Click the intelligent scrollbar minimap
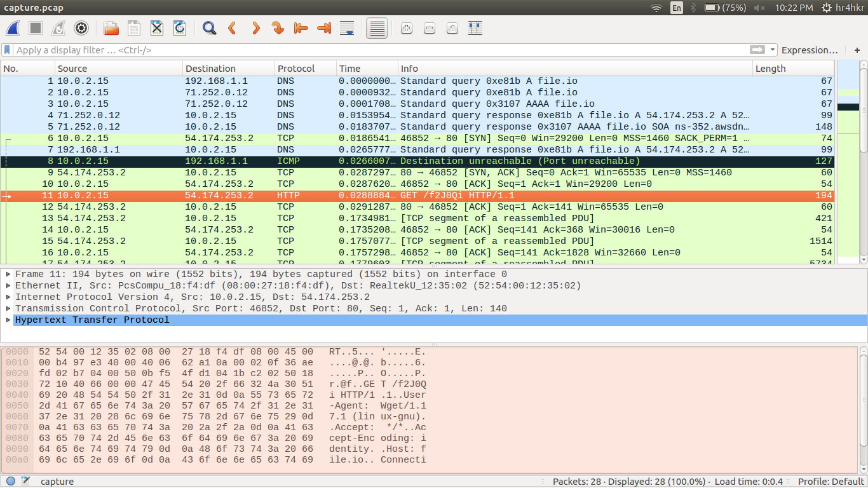 point(848,162)
